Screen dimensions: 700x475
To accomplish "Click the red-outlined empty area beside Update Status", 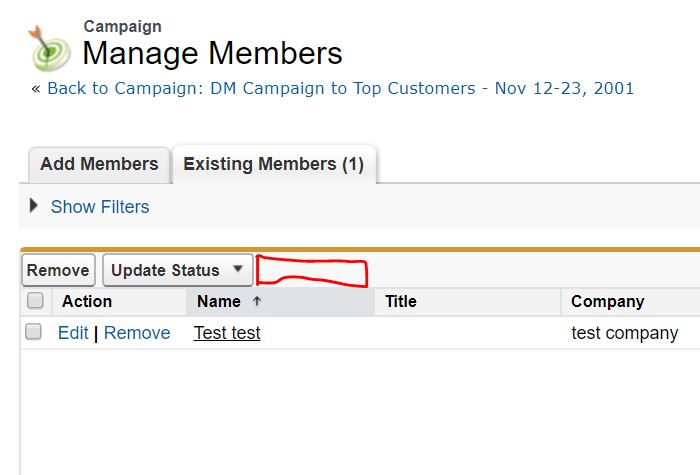I will click(x=312, y=271).
